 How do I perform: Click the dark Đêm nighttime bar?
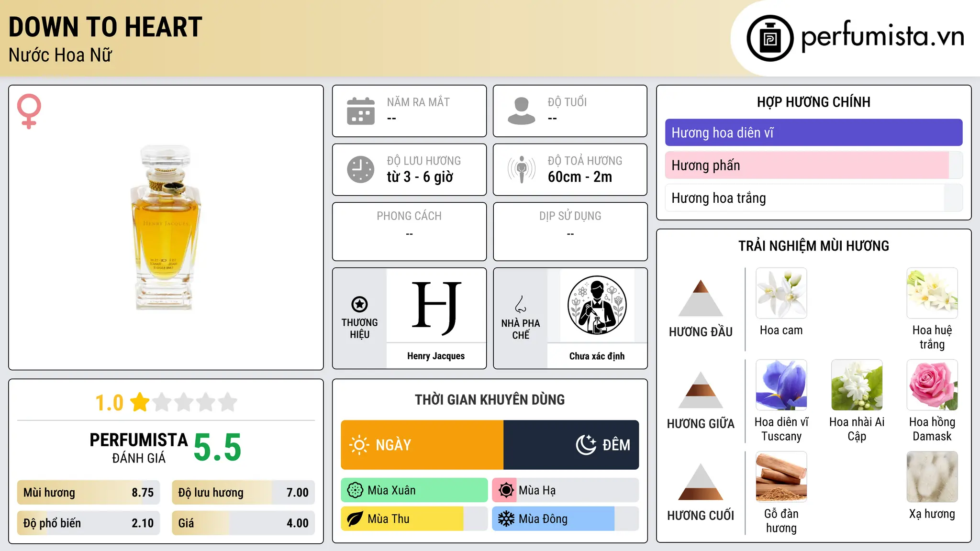click(x=571, y=445)
